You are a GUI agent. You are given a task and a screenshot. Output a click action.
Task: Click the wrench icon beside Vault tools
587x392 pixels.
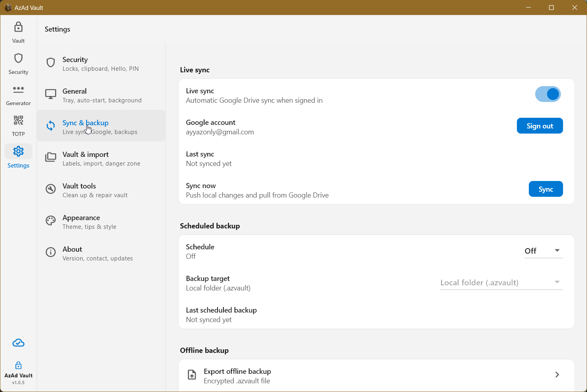(x=51, y=189)
